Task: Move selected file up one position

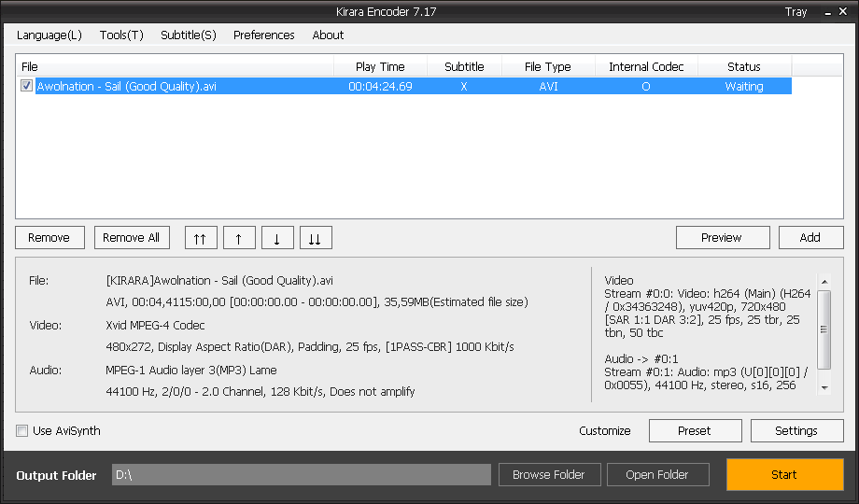Action: tap(239, 238)
